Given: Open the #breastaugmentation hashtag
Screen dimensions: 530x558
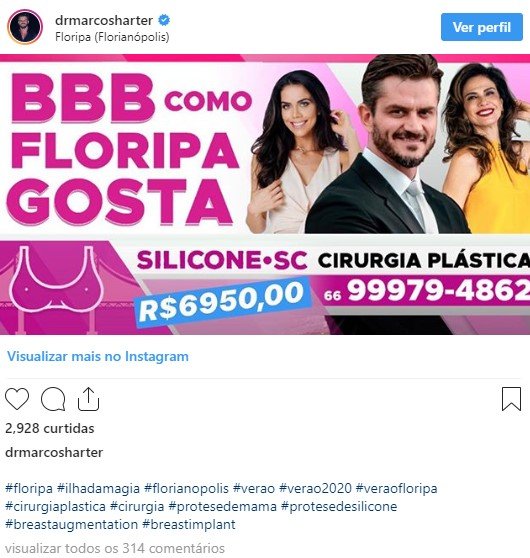Looking at the screenshot, I should pos(71,525).
